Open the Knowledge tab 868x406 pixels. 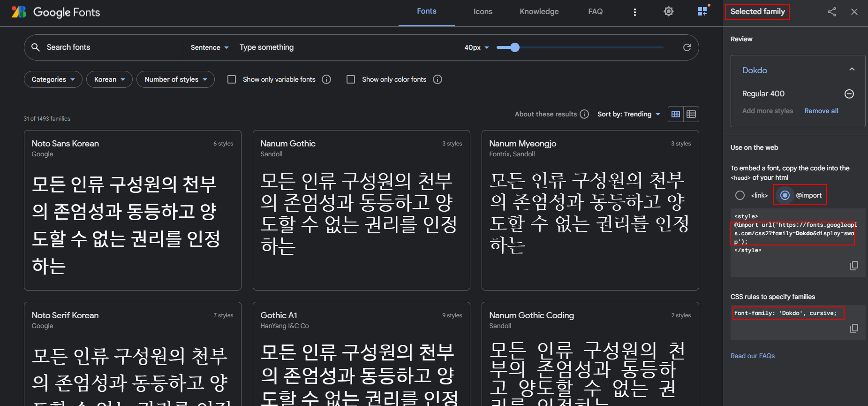(539, 12)
